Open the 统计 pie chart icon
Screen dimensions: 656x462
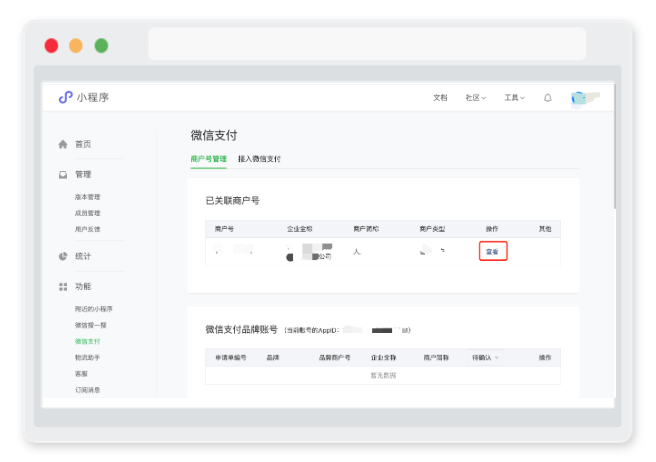click(x=63, y=256)
